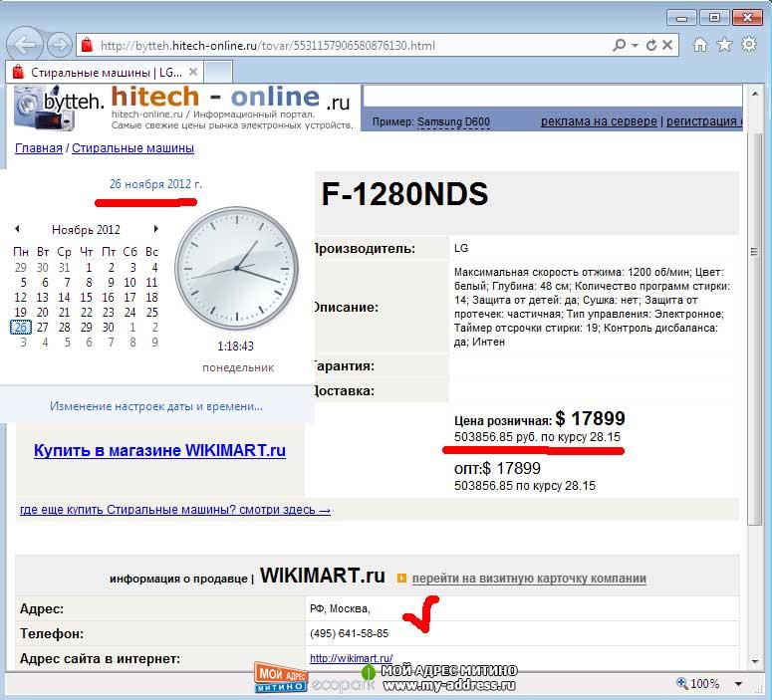Open Изменение настроек даты и времени link
Image resolution: width=772 pixels, height=700 pixels.
click(156, 406)
